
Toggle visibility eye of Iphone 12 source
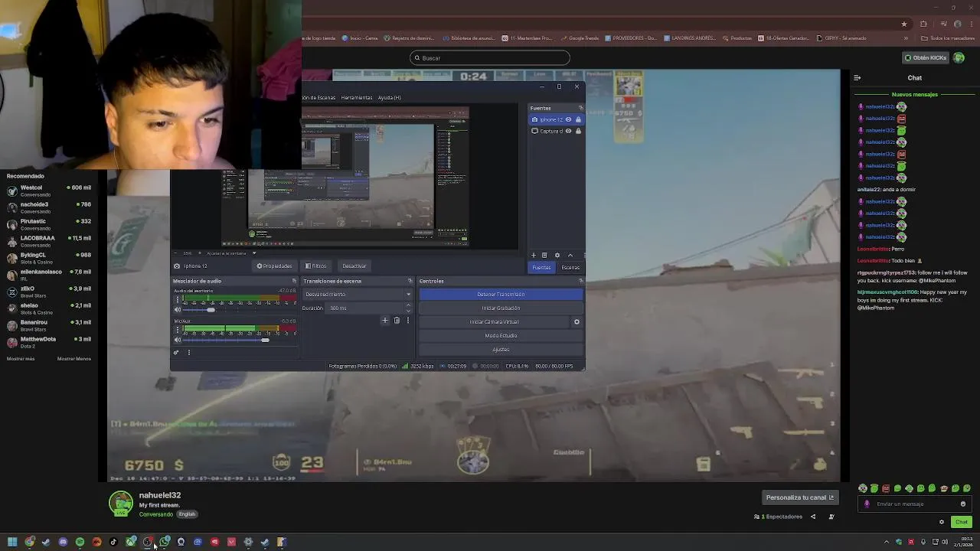[x=568, y=119]
